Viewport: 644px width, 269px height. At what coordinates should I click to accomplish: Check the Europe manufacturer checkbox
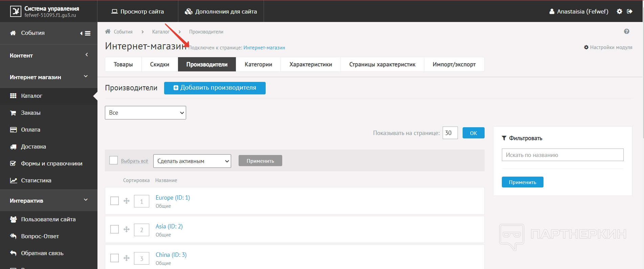(115, 201)
